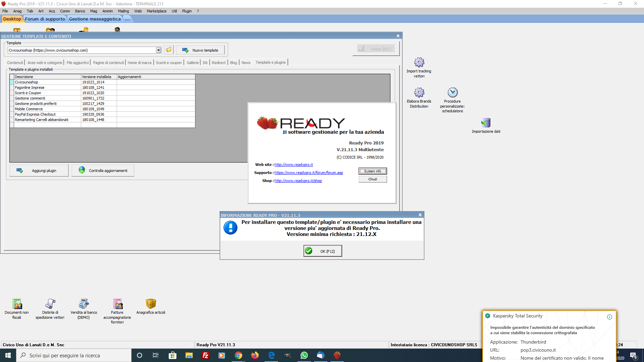Click Kaspersky notification info icon
Image resolution: width=644 pixels, height=362 pixels.
click(x=609, y=317)
